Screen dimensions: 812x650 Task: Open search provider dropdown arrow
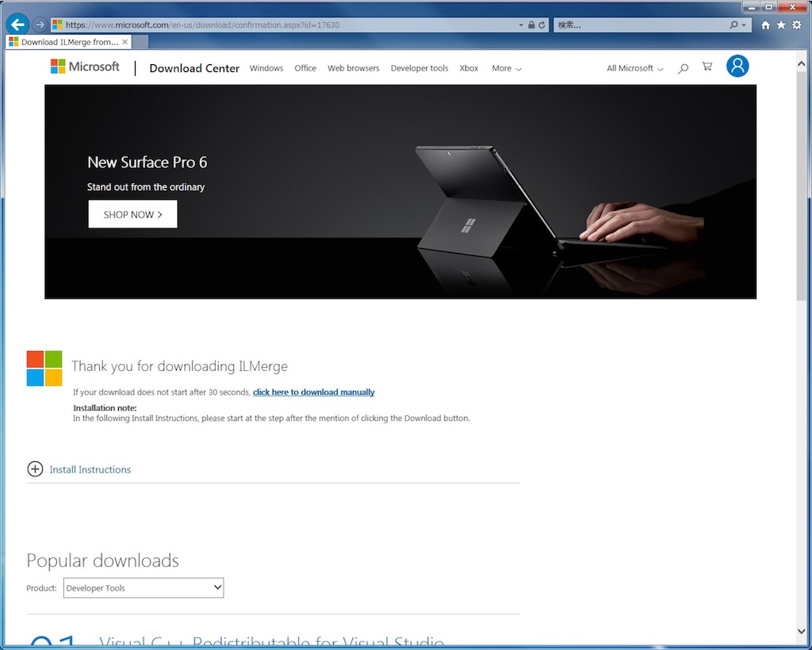click(x=744, y=25)
